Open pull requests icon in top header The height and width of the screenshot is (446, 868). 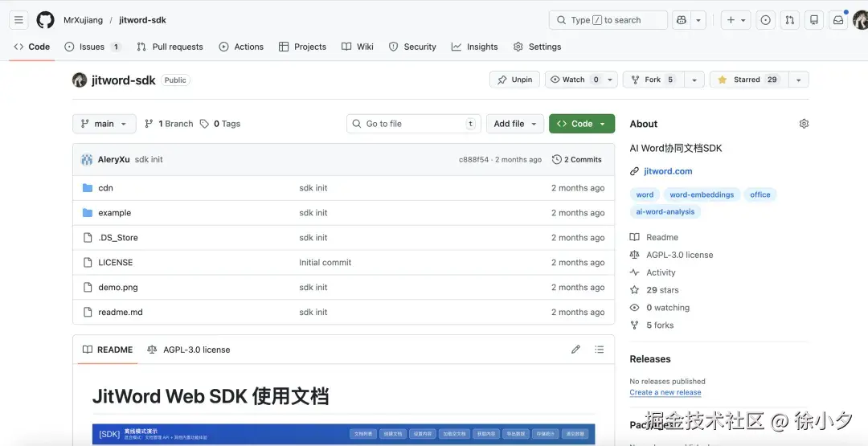click(x=790, y=20)
